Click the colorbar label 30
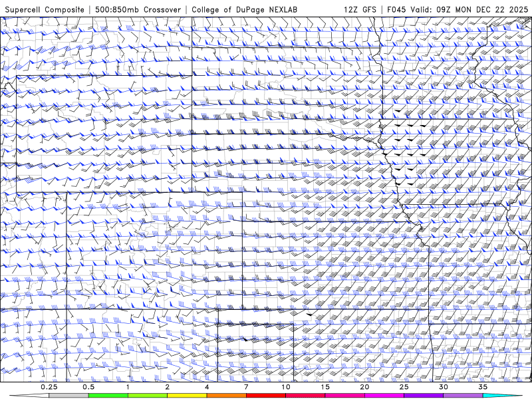 (444, 387)
